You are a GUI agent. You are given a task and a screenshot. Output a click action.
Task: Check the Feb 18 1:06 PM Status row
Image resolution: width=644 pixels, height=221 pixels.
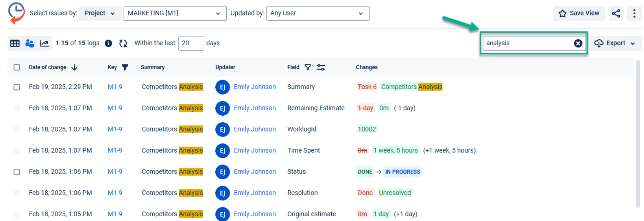[17, 172]
